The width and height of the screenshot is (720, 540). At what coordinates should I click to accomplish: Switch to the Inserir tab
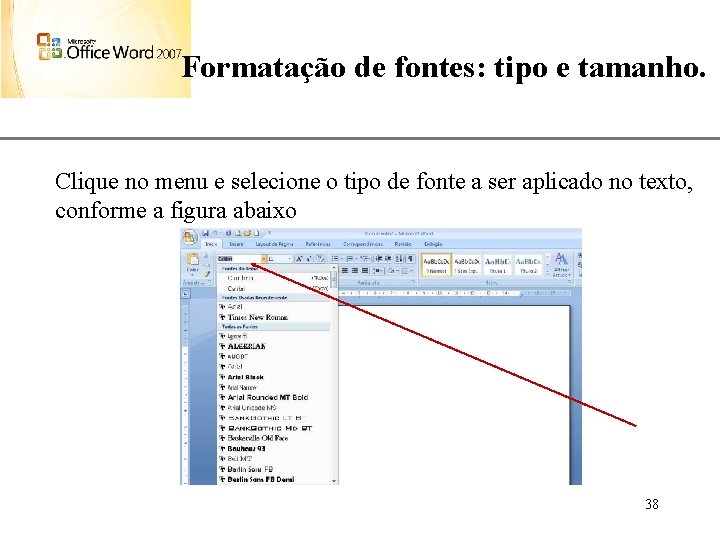tap(236, 244)
